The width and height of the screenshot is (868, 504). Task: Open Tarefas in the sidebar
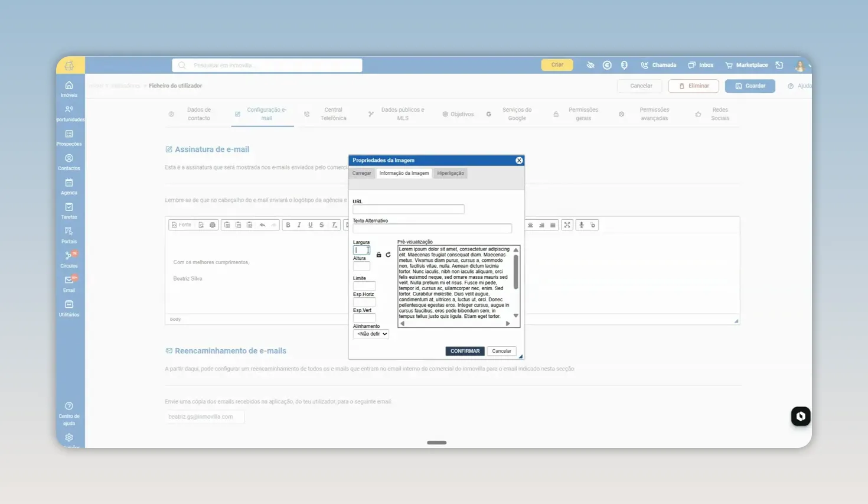click(69, 211)
